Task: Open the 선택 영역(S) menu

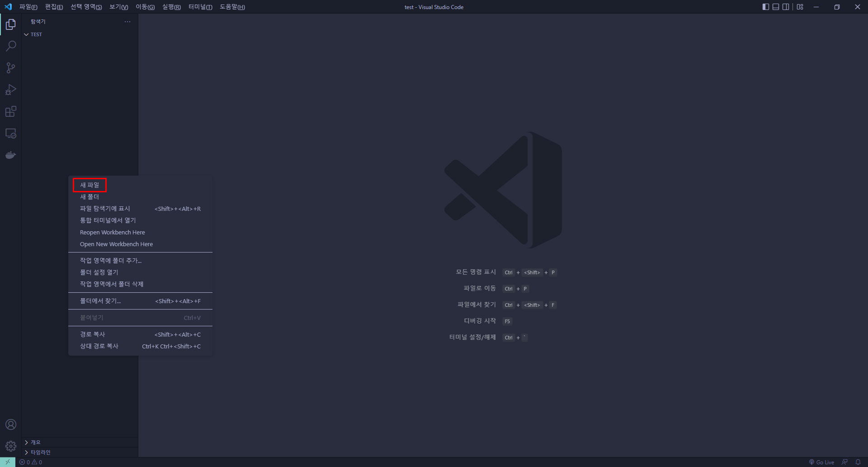Action: pos(86,7)
